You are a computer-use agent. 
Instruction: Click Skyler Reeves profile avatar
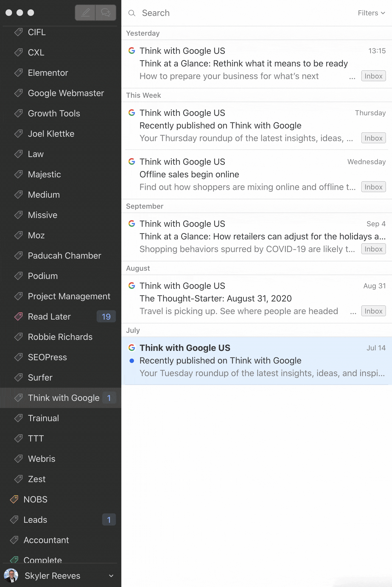coord(11,575)
